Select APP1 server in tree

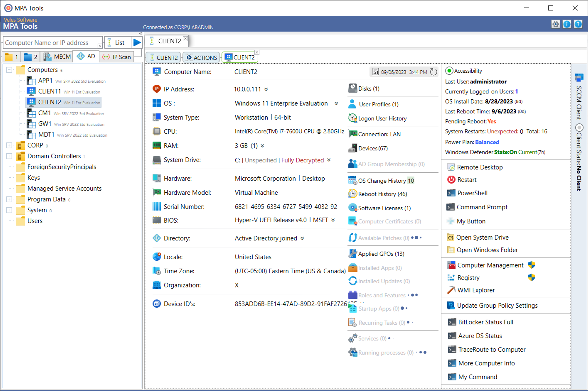tap(66, 81)
